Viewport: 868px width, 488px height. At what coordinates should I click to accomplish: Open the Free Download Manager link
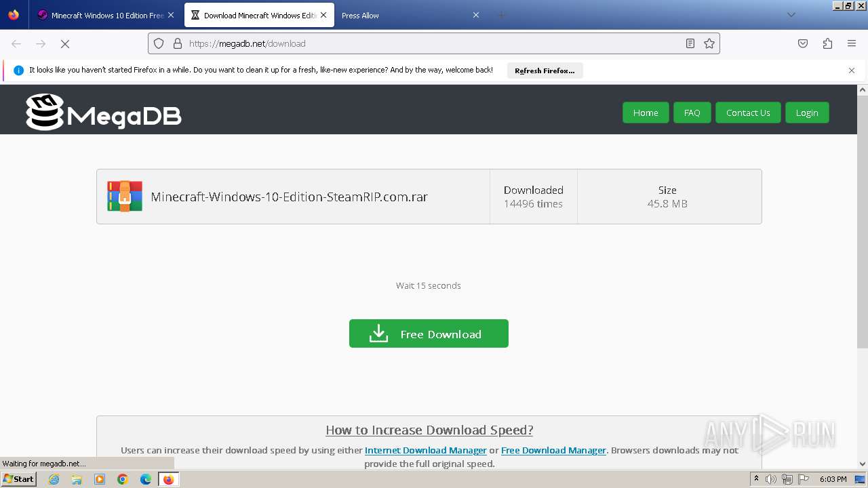tap(553, 450)
